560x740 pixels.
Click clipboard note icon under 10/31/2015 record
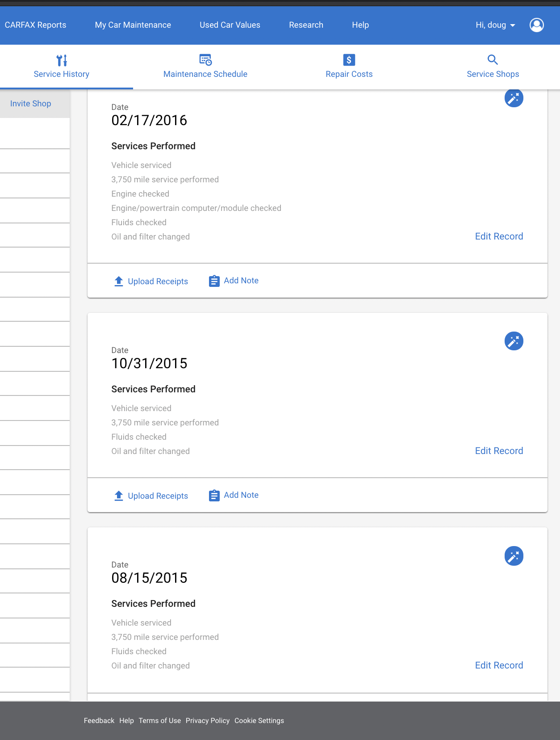click(214, 496)
